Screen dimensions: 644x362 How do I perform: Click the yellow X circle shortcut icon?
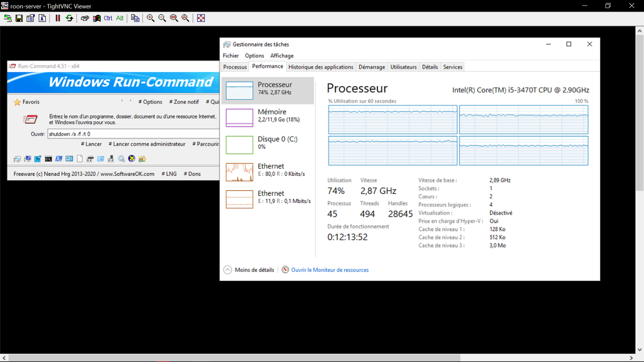132,159
